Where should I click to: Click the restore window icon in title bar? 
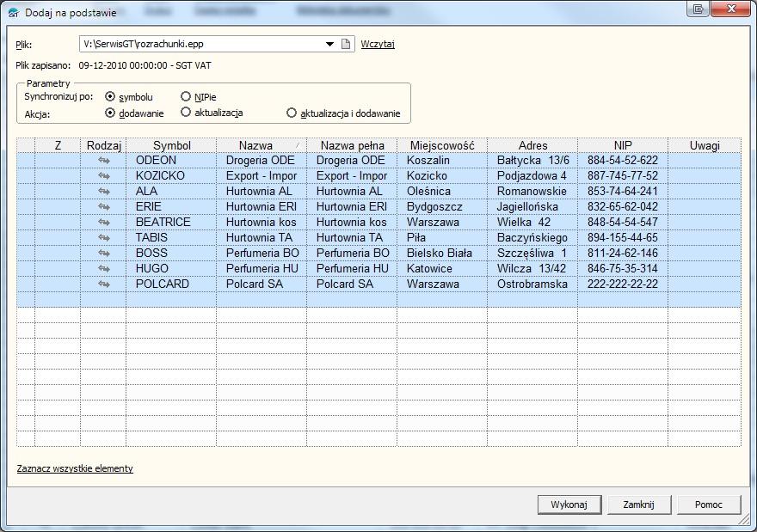click(x=699, y=9)
